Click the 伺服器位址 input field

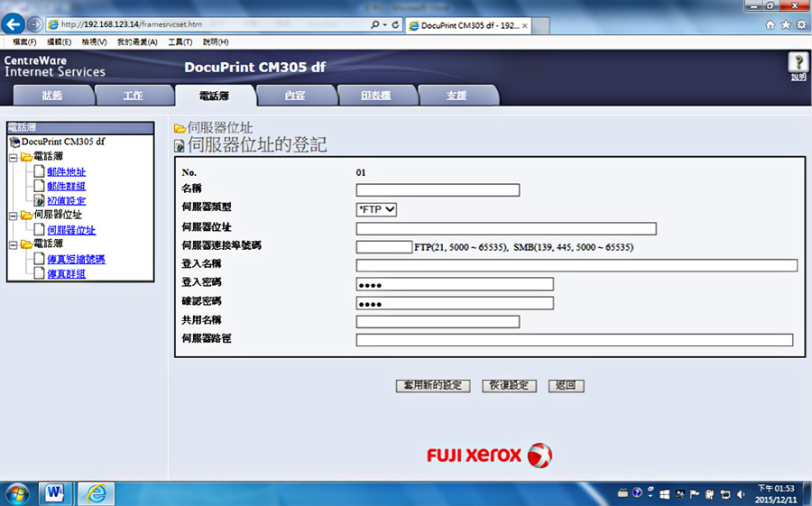coord(506,228)
